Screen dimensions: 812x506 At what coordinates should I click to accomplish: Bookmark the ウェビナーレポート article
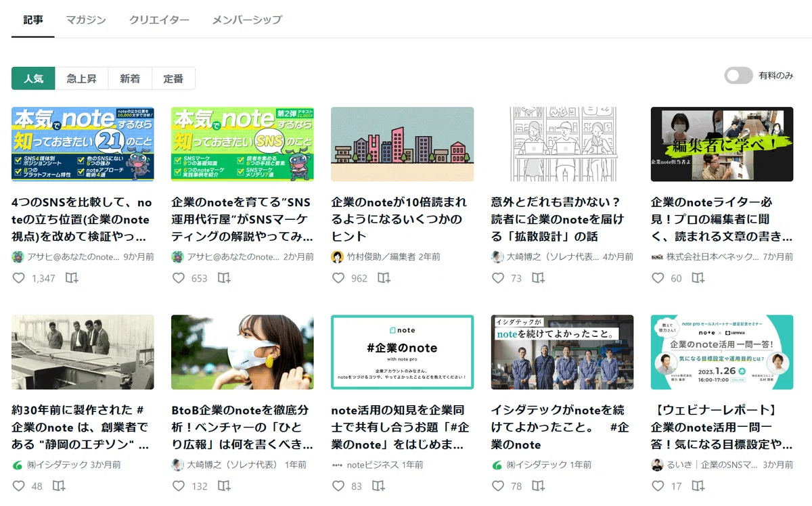click(698, 486)
